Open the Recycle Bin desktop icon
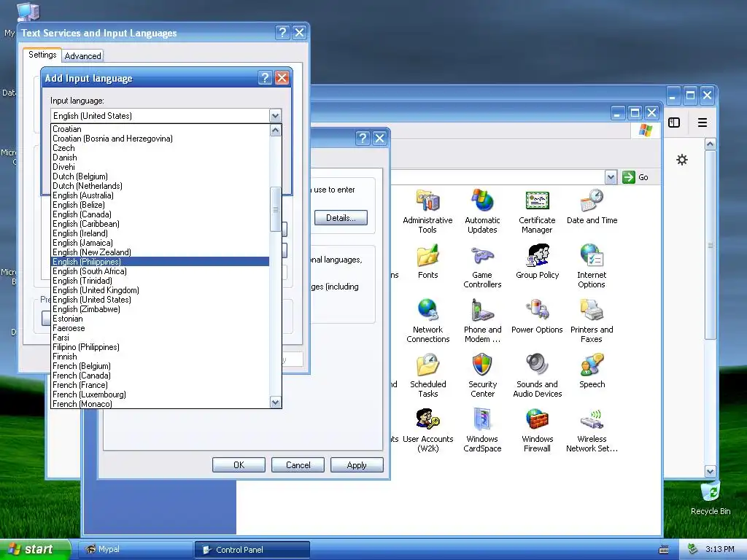The width and height of the screenshot is (747, 560). (711, 498)
